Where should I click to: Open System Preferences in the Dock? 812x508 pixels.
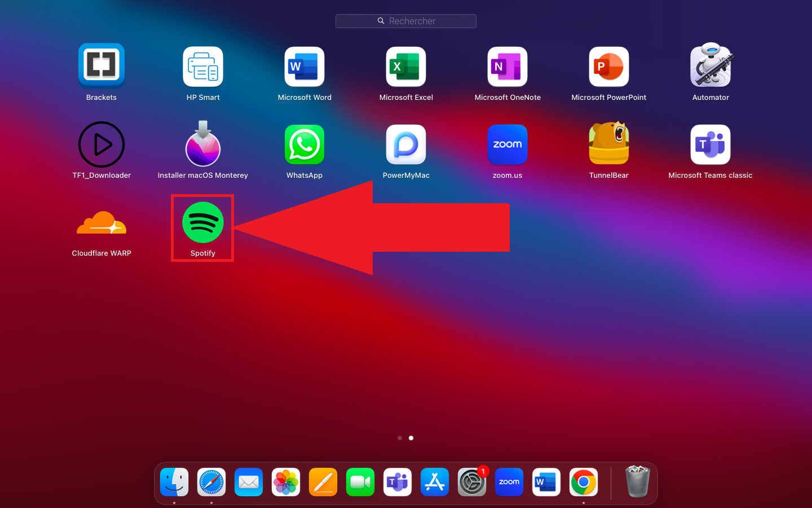pos(472,483)
